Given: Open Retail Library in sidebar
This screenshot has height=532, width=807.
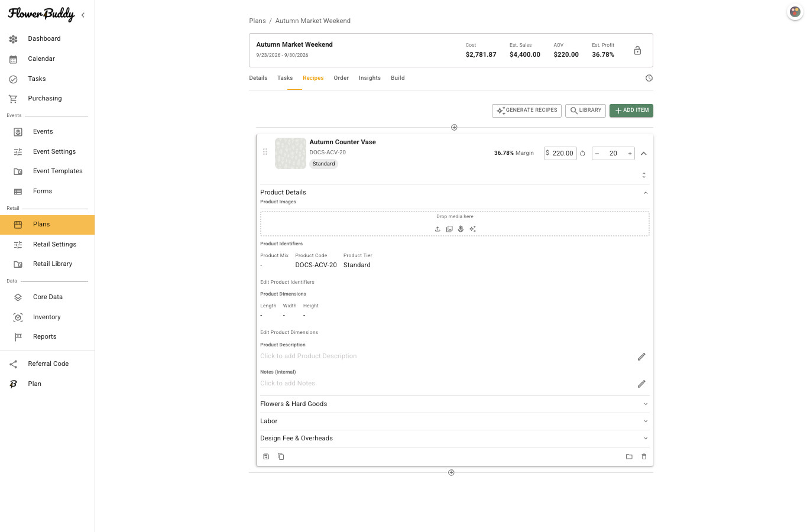Looking at the screenshot, I should point(47,264).
